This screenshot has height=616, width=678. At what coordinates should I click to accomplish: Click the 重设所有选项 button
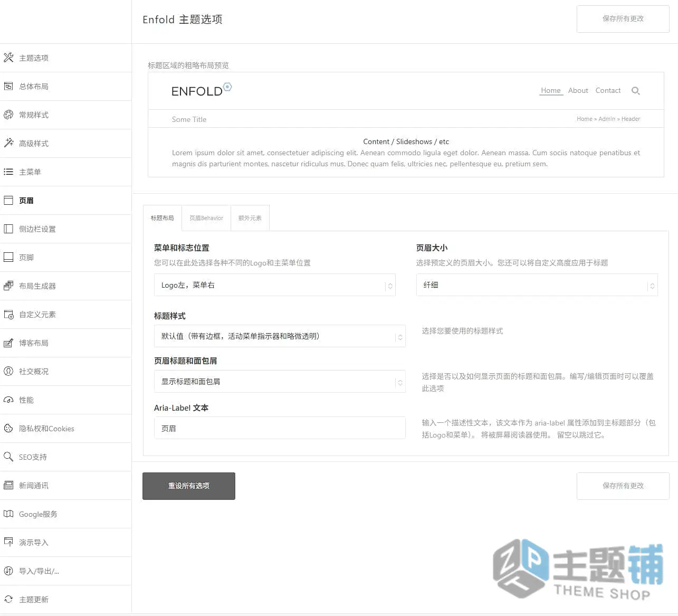coord(189,486)
